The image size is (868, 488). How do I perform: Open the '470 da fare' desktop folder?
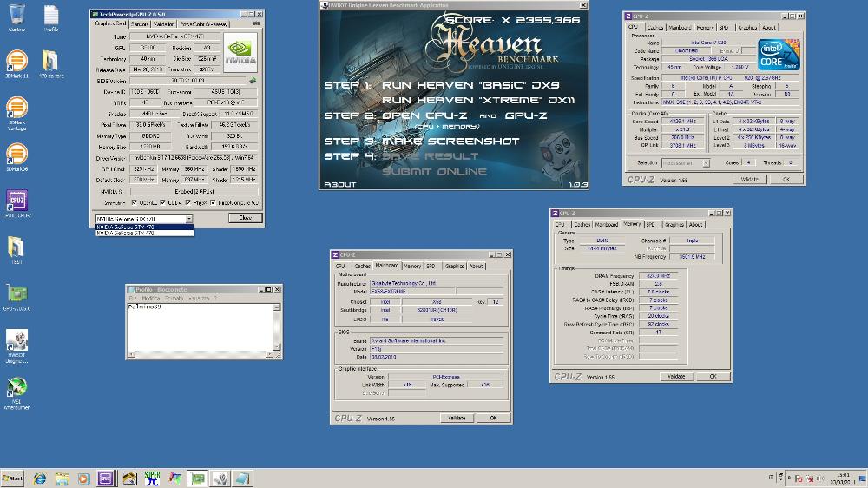pos(51,63)
